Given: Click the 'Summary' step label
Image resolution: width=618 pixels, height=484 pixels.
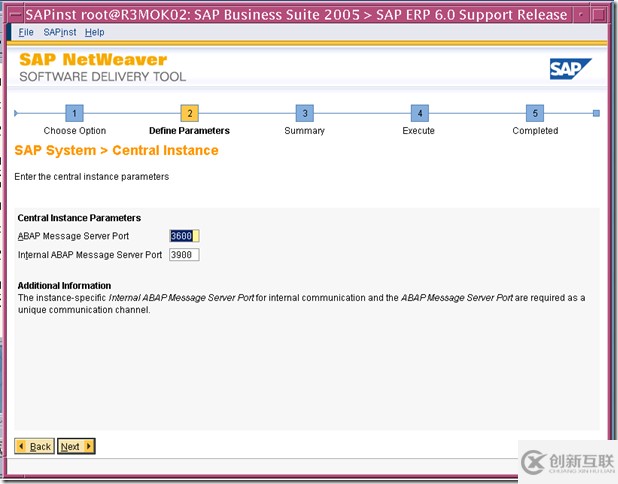Looking at the screenshot, I should point(305,130).
